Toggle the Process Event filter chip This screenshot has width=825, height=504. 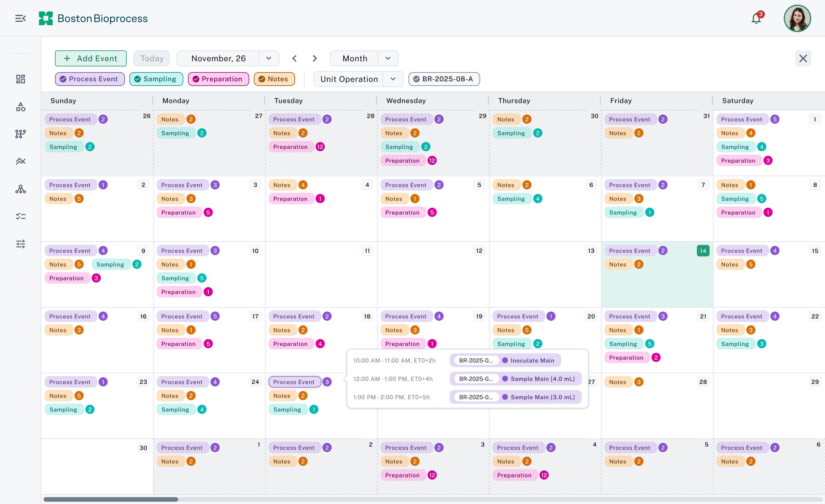pos(90,79)
